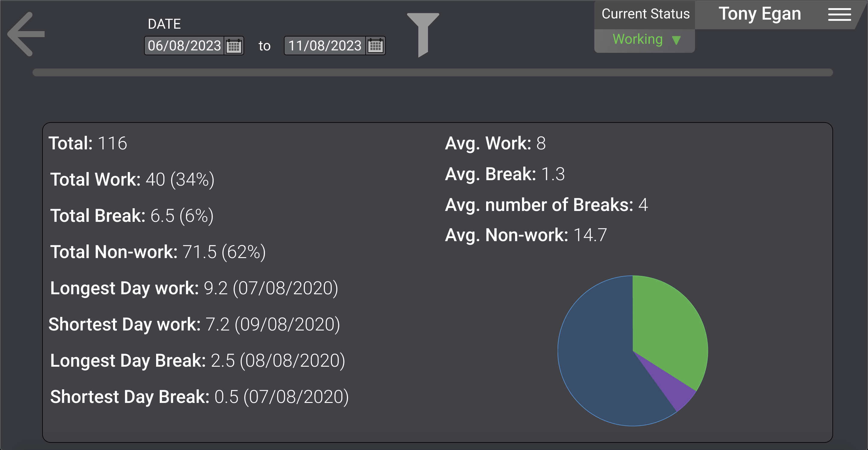Click the Shortest Day Break entry
This screenshot has width=868, height=450.
200,397
